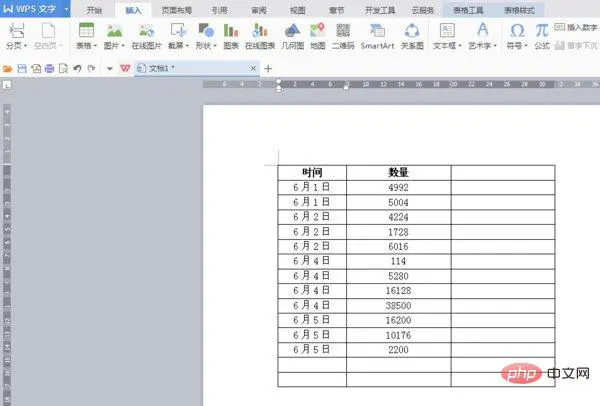This screenshot has height=406, width=600.
Task: Open the 关系图 relationship diagram tool
Action: point(412,36)
